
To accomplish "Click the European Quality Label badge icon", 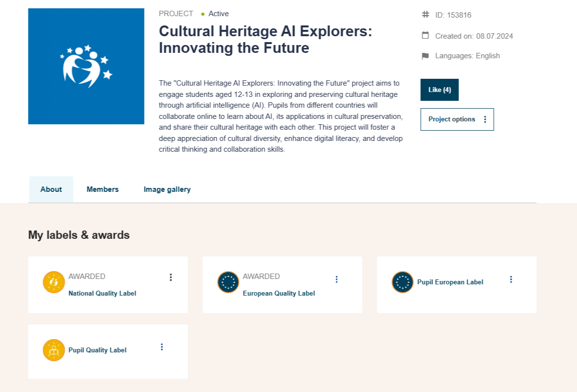I will 228,282.
